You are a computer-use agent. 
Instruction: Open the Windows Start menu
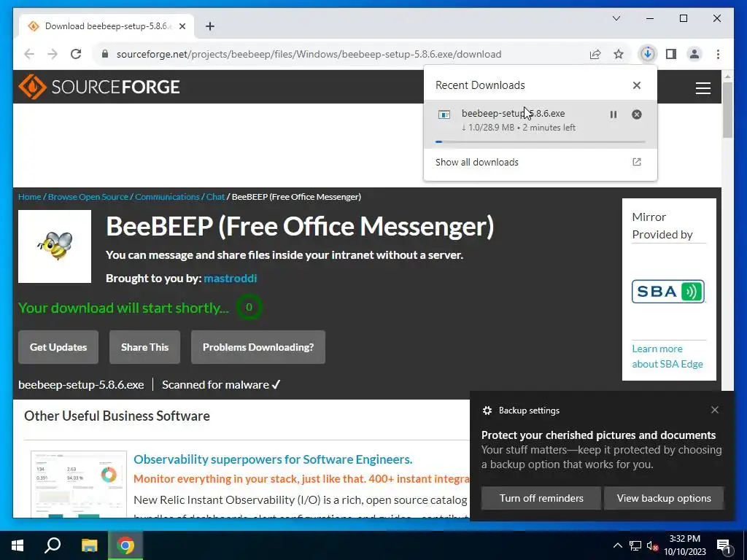coord(18,545)
